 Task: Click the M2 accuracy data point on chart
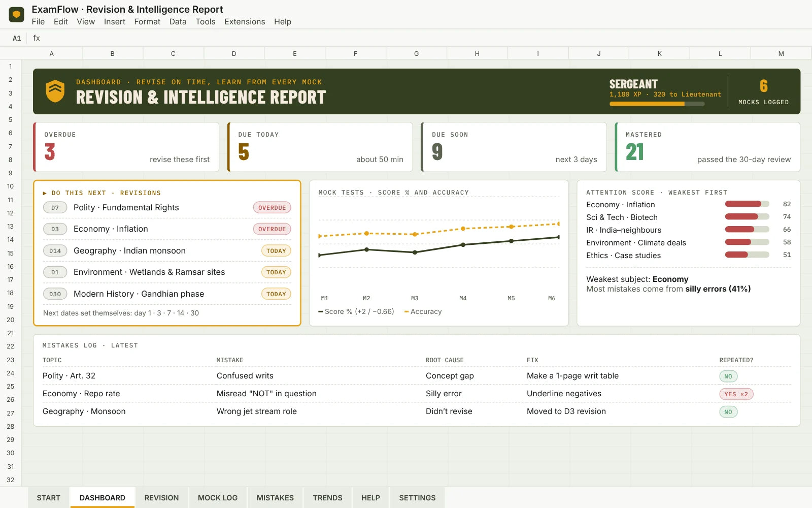click(x=366, y=233)
